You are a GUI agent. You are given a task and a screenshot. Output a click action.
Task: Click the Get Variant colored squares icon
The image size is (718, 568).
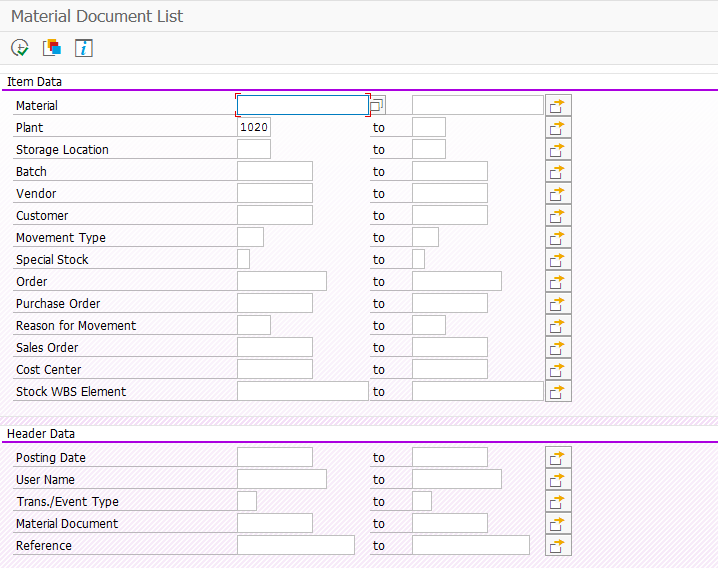pos(52,48)
